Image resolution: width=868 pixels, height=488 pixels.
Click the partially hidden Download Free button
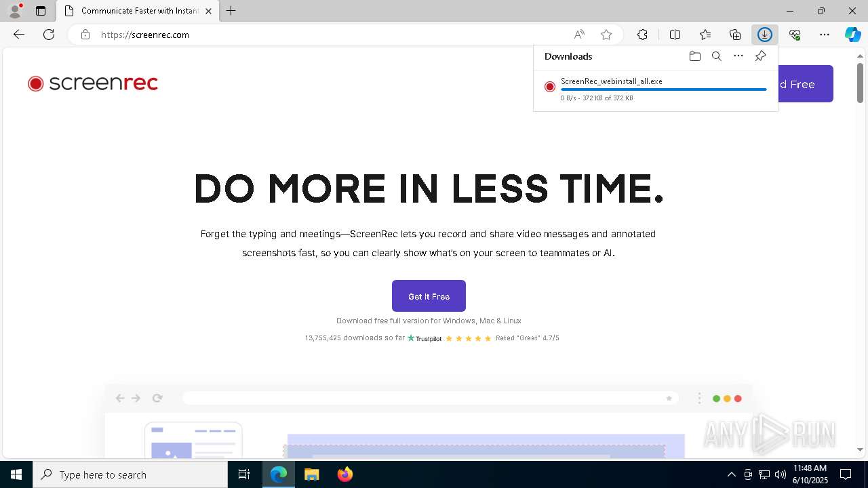[x=806, y=84]
